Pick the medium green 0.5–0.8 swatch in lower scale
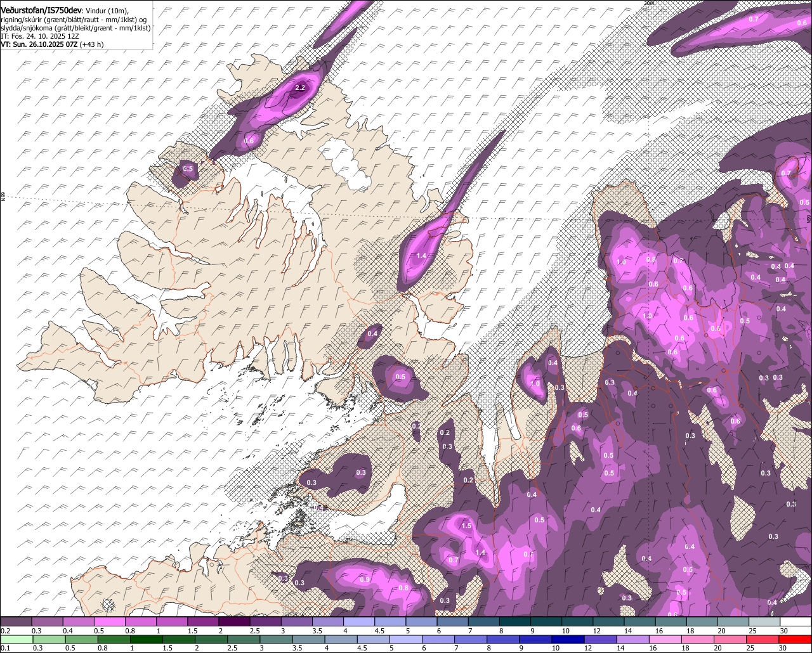Image resolution: width=812 pixels, height=653 pixels. [82, 638]
